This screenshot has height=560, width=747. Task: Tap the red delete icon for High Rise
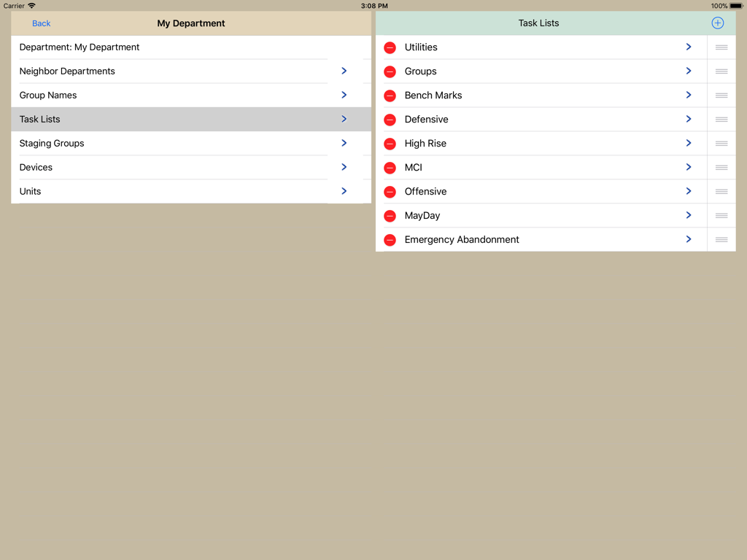pyautogui.click(x=390, y=143)
